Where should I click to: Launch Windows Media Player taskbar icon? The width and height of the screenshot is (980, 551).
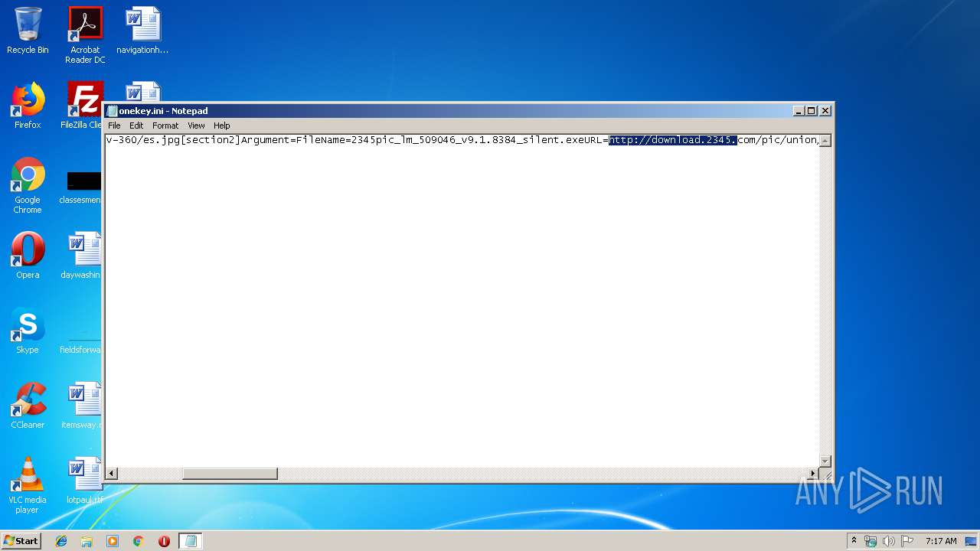tap(113, 541)
